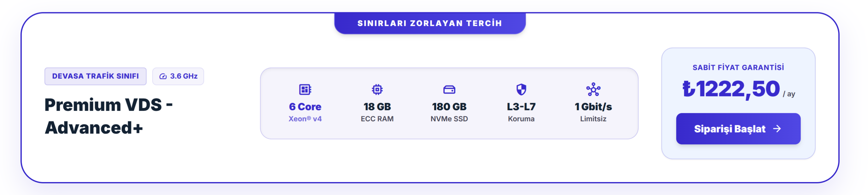This screenshot has width=868, height=195.
Task: Click the SABİT FİYAT GARANTİSİ heading
Action: coord(738,67)
